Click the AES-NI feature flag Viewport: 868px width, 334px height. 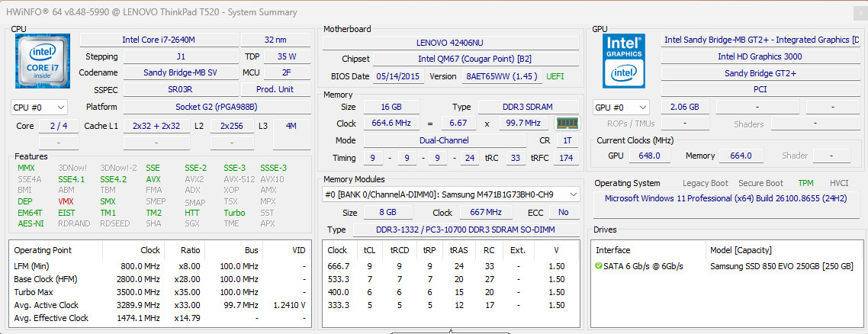click(x=31, y=224)
